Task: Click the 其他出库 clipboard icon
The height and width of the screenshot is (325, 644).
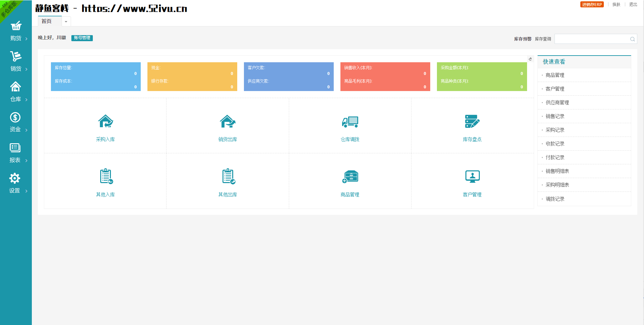Action: coord(228,176)
